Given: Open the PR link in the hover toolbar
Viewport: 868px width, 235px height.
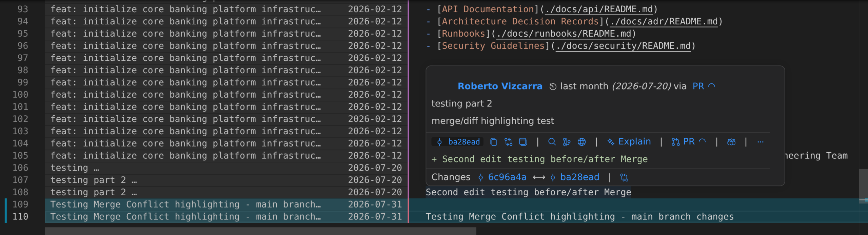Looking at the screenshot, I should click(689, 142).
